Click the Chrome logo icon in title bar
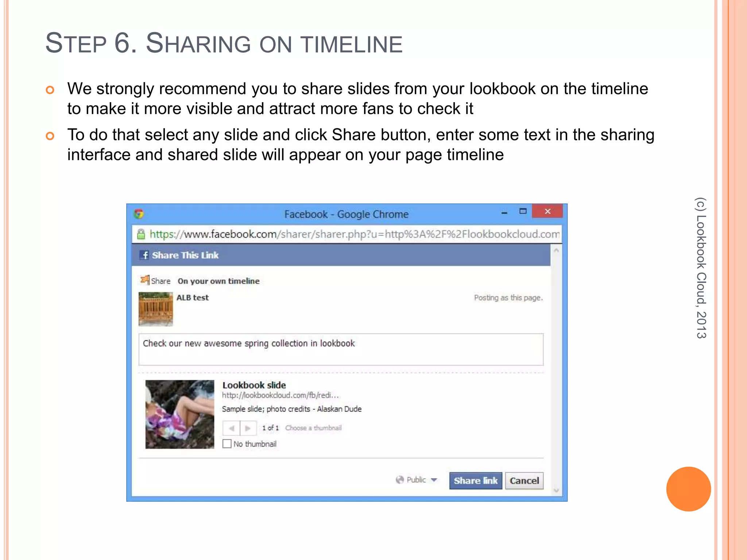 [139, 214]
